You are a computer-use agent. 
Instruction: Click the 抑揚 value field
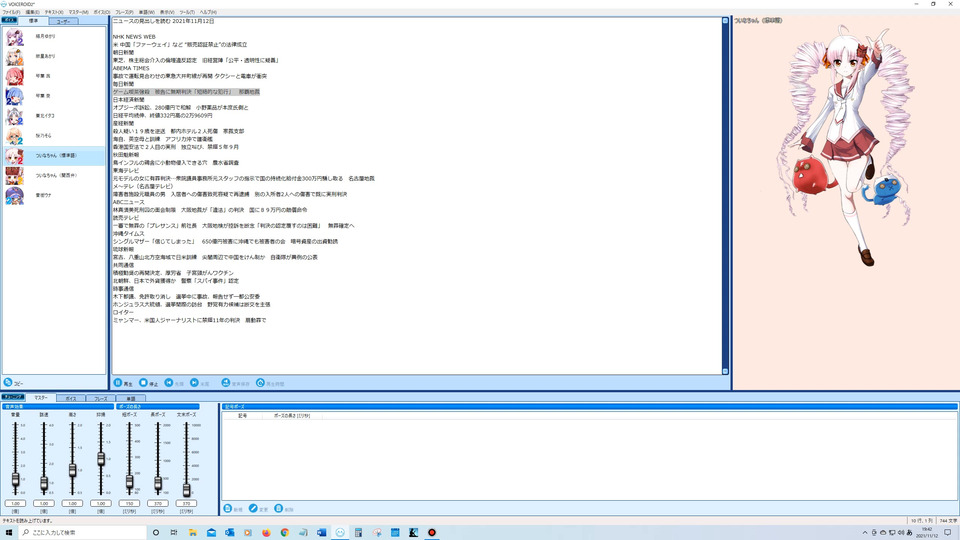(101, 503)
